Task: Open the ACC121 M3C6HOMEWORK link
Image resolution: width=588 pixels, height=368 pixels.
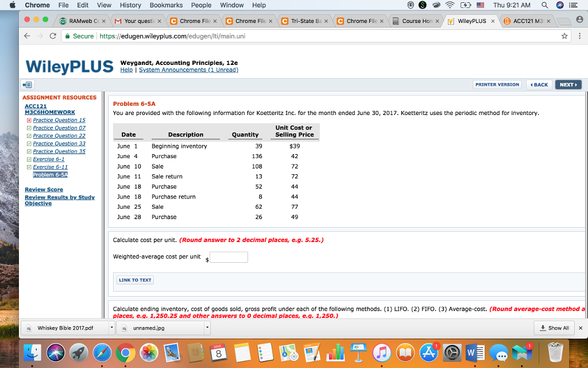Action: click(x=50, y=109)
